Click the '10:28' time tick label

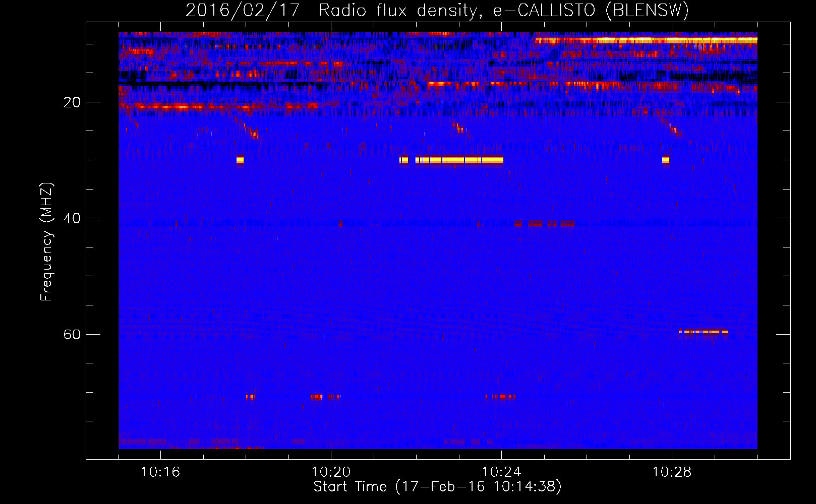coord(672,472)
